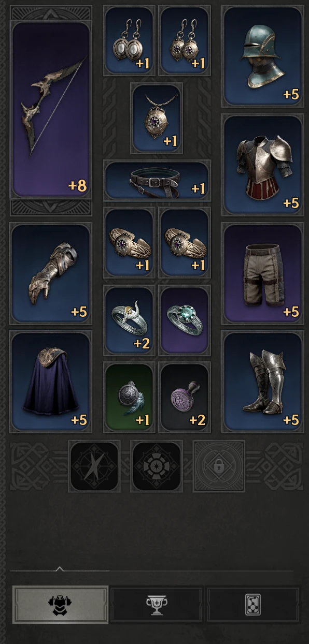Switch to the armor equipment tab

[x=60, y=604]
